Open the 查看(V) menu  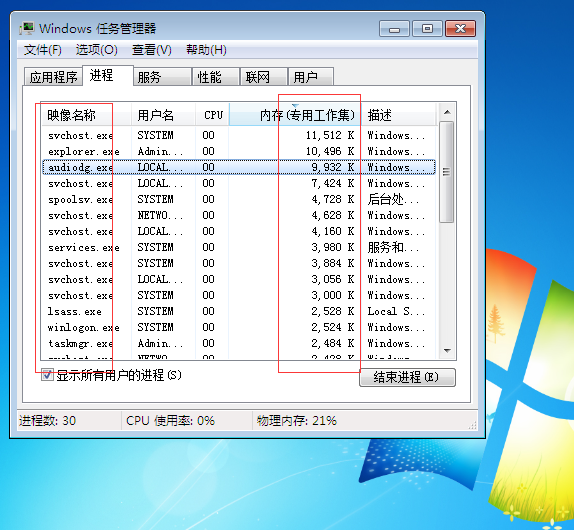click(152, 50)
